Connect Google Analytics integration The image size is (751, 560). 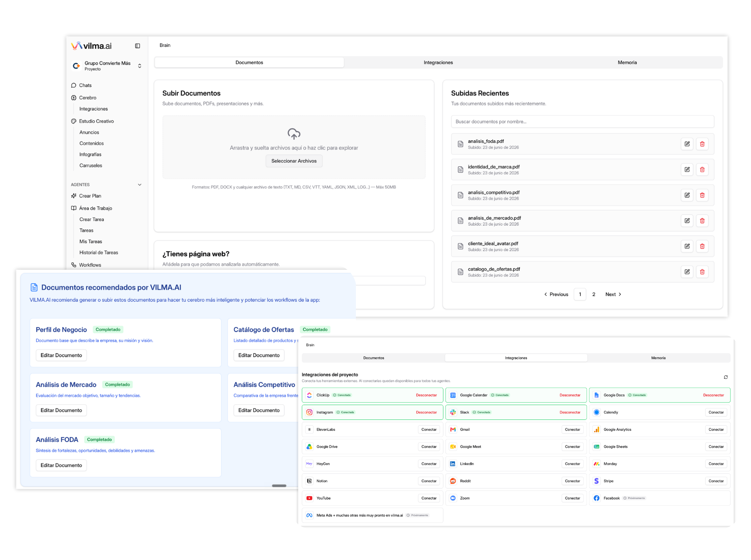tap(716, 430)
